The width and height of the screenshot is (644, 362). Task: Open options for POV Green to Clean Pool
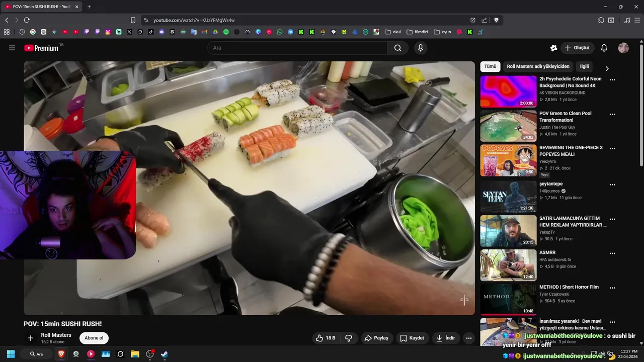[612, 114]
